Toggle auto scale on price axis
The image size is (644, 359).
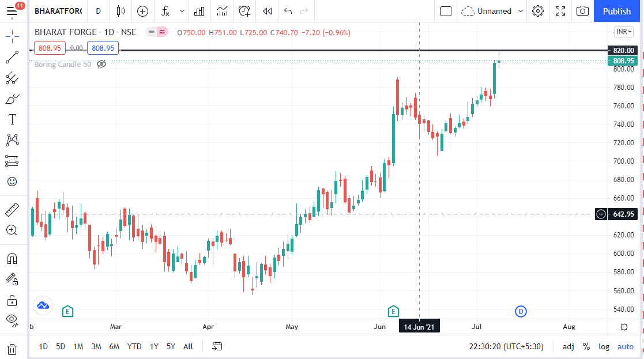click(x=626, y=346)
